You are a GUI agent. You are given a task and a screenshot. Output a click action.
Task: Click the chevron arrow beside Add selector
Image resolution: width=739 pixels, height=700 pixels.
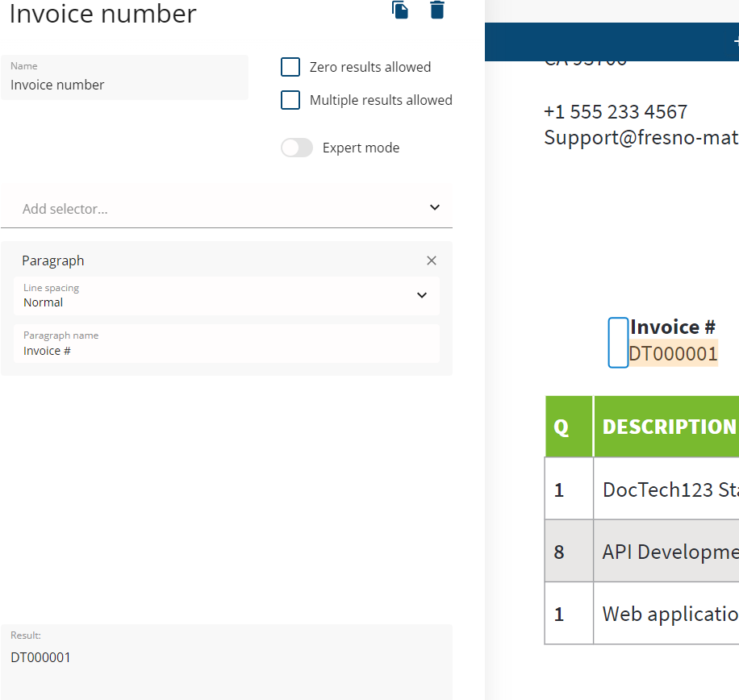pos(435,208)
